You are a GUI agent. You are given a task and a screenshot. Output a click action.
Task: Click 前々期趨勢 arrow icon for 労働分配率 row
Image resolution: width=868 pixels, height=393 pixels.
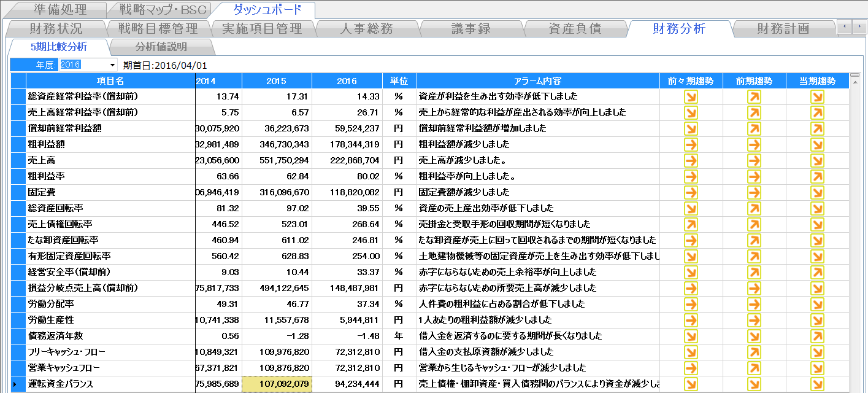click(x=691, y=305)
